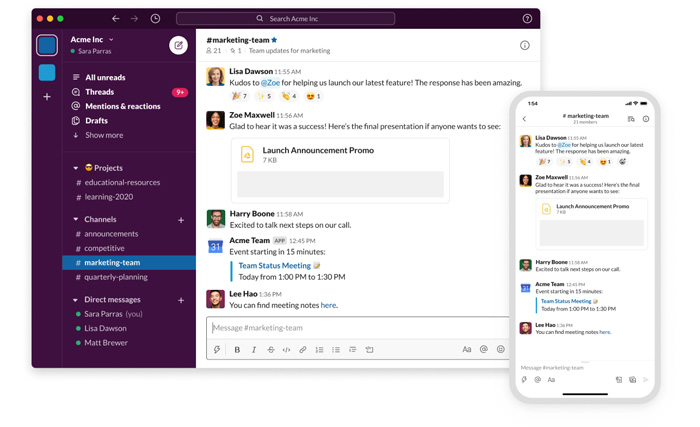Toggle star on #marketing-team channel

tap(275, 40)
